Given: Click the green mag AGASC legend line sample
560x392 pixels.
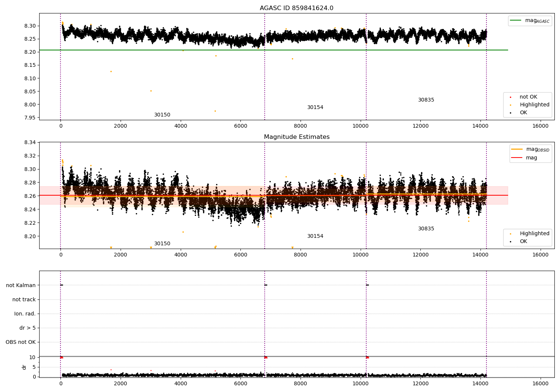Looking at the screenshot, I should pyautogui.click(x=516, y=21).
